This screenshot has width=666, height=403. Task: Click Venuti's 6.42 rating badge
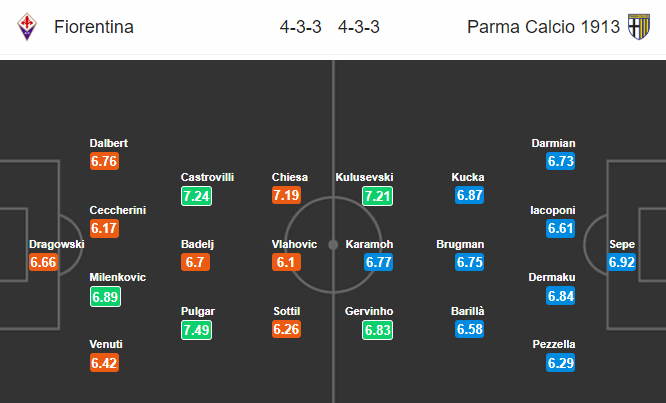pos(104,363)
